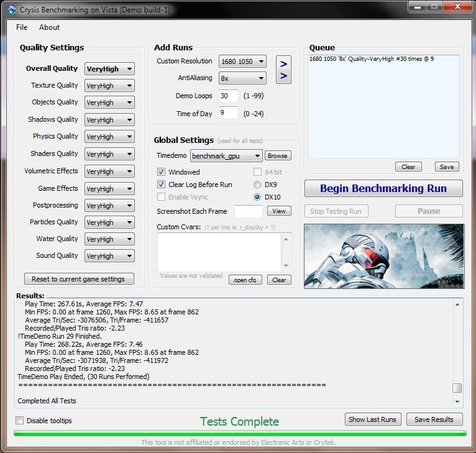Click the Time of Day input field
Screen dimensions: 476x453
tap(228, 113)
